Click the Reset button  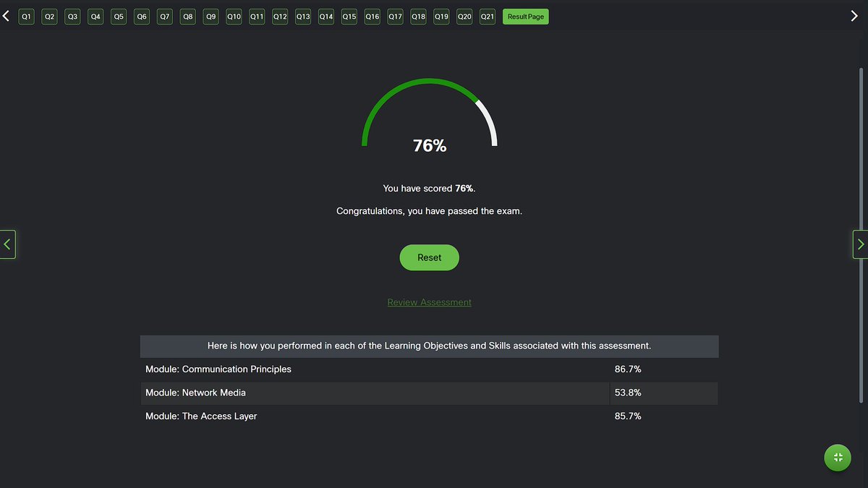pos(429,257)
